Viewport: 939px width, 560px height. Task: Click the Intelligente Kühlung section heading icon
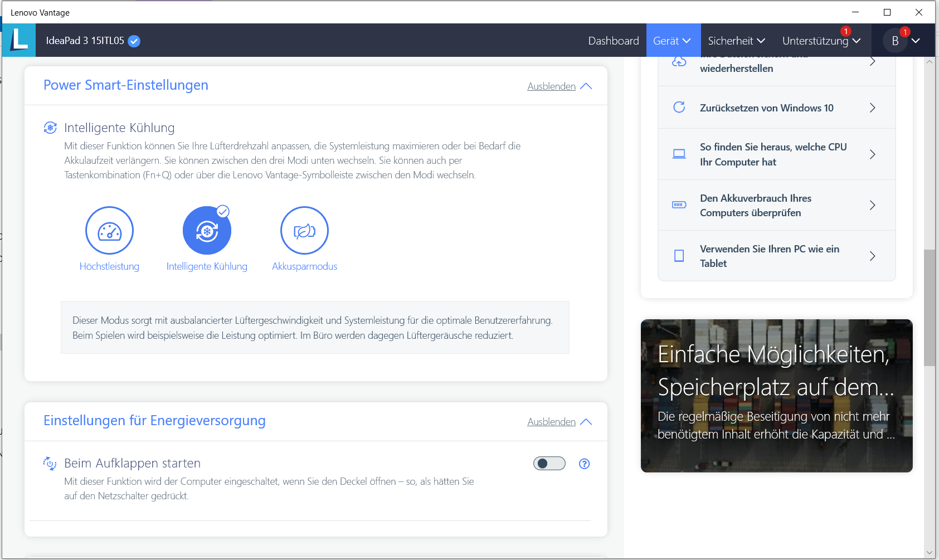click(x=50, y=128)
